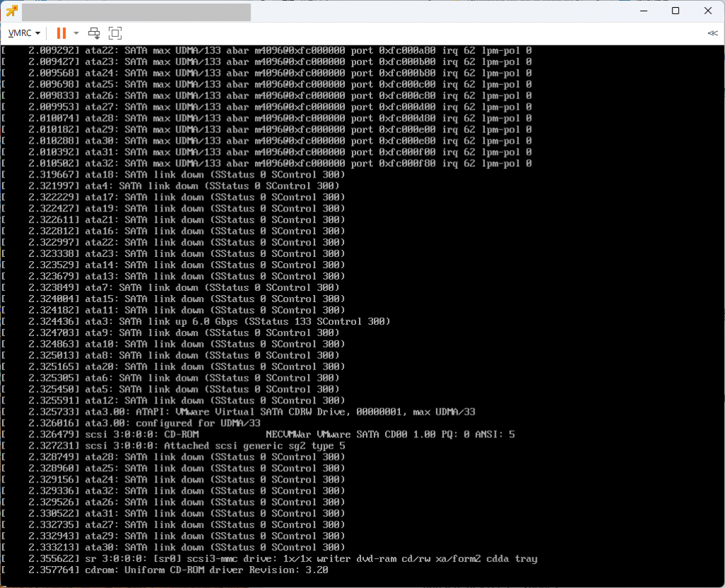Click the ata8 SATA link down message

[171, 355]
